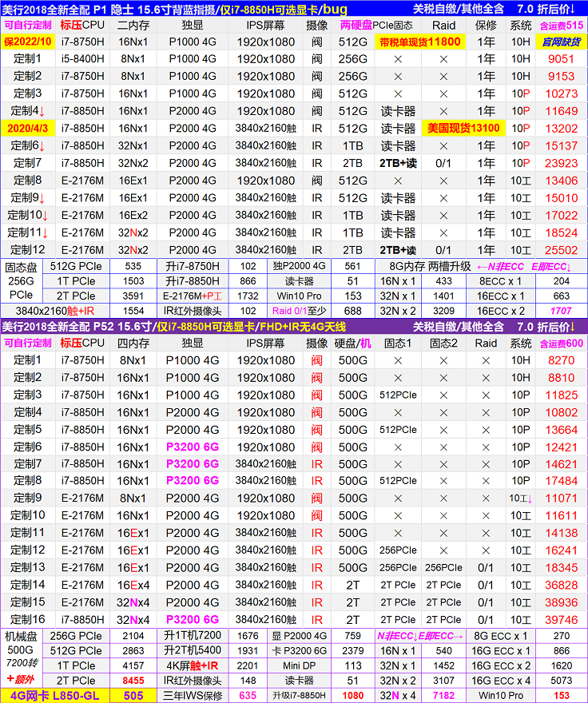Click the 官网缺货 status cell
Viewport: 588px width, 703px height.
click(562, 42)
